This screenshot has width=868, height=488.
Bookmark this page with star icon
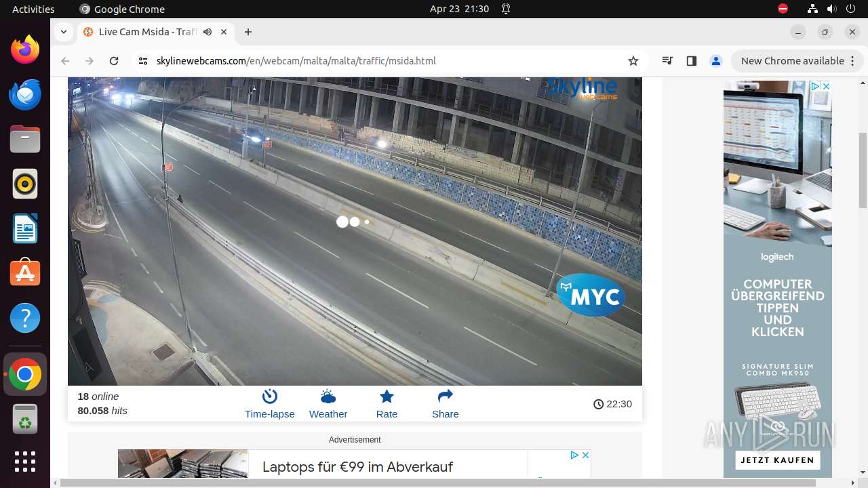pyautogui.click(x=633, y=61)
